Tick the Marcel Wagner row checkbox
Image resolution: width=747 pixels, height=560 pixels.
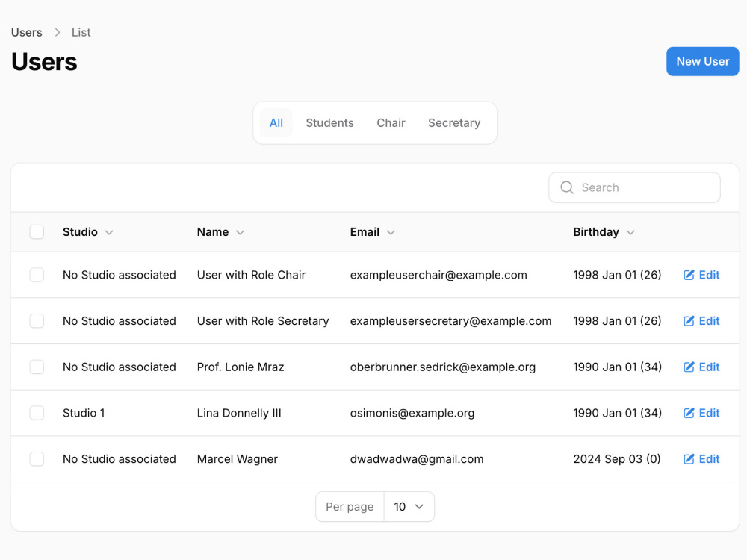click(x=37, y=459)
